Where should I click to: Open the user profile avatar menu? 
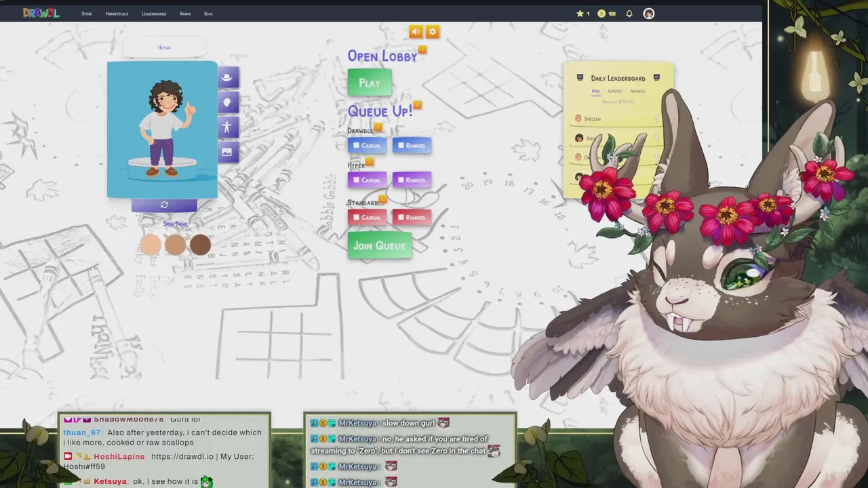(649, 14)
